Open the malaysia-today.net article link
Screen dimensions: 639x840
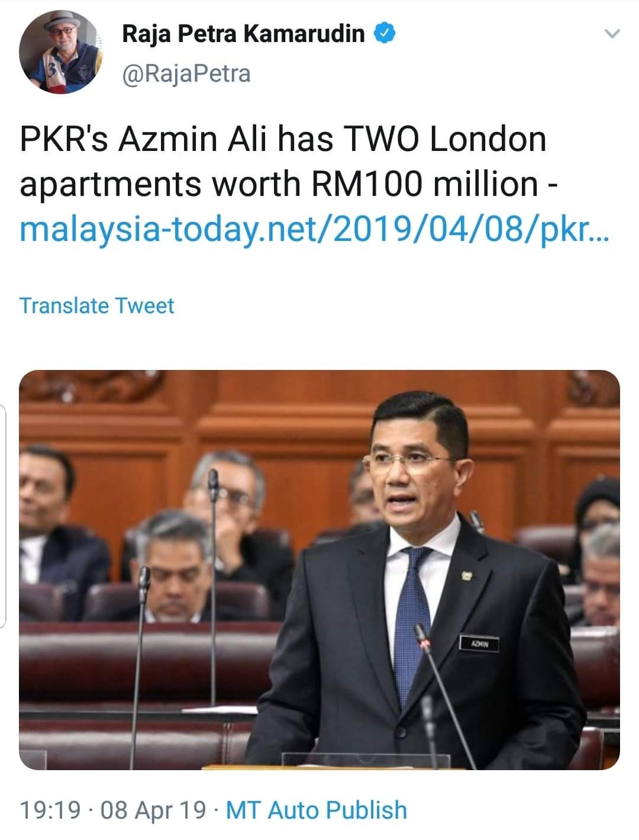(314, 228)
